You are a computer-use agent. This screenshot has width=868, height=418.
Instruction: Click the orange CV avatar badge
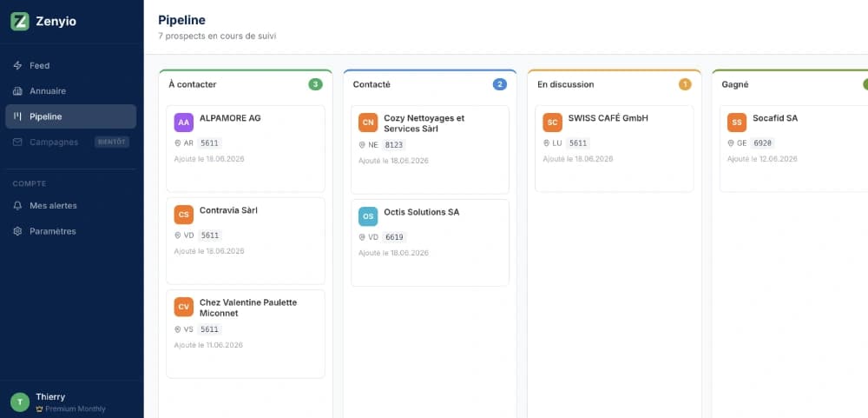coord(184,307)
